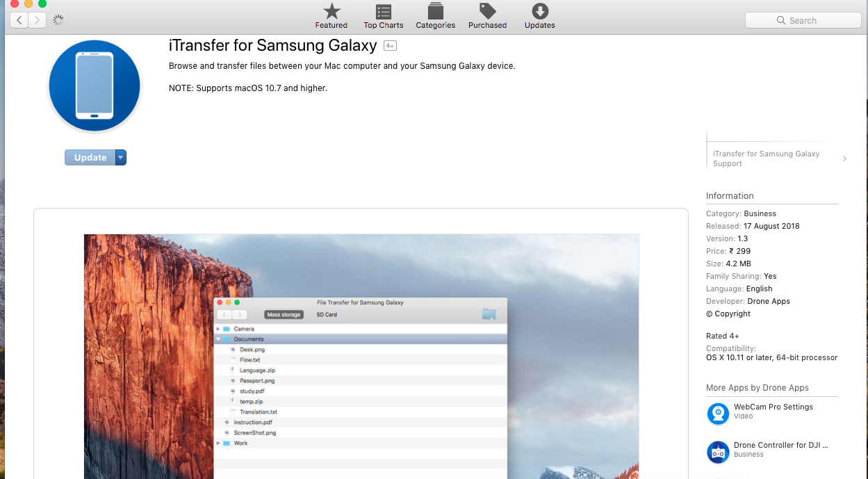The height and width of the screenshot is (479, 868).
Task: Click the Drone Apps developer name
Action: (769, 301)
